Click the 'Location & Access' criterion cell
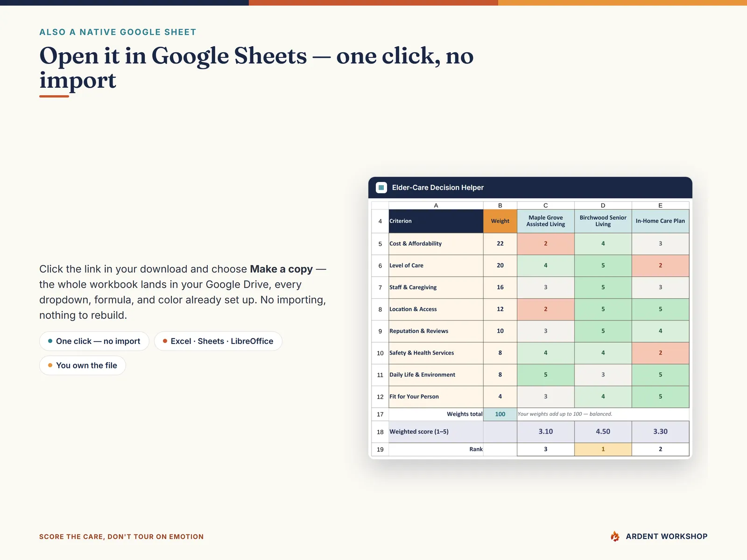This screenshot has width=747, height=560. [436, 309]
